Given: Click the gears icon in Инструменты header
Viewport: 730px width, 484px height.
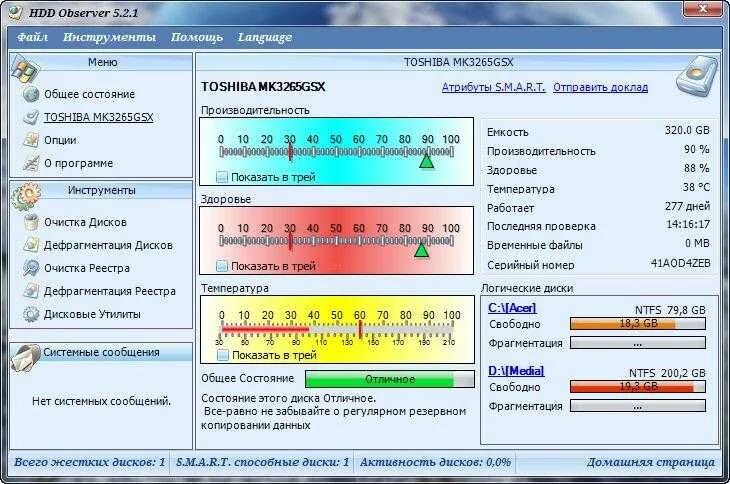Looking at the screenshot, I should click(26, 196).
